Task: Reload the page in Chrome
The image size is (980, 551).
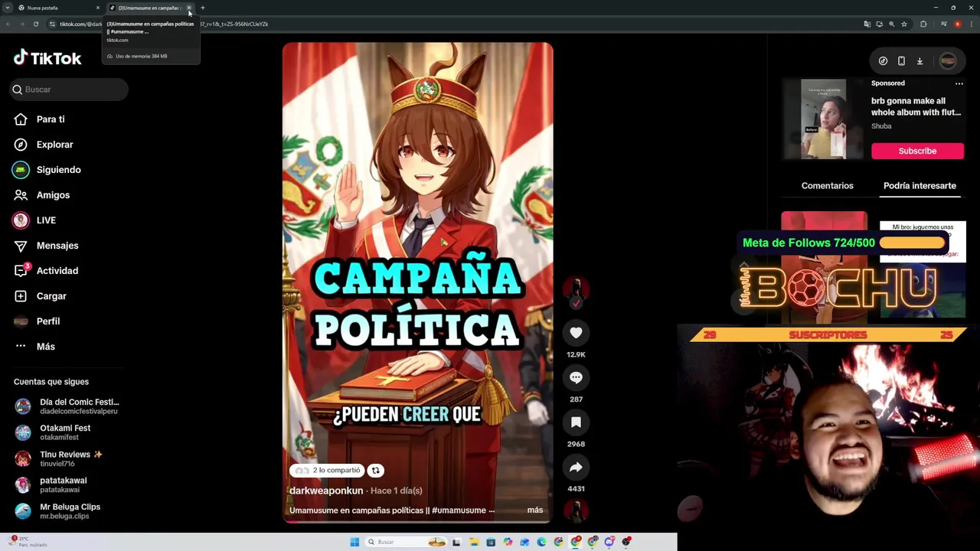Action: pos(35,24)
